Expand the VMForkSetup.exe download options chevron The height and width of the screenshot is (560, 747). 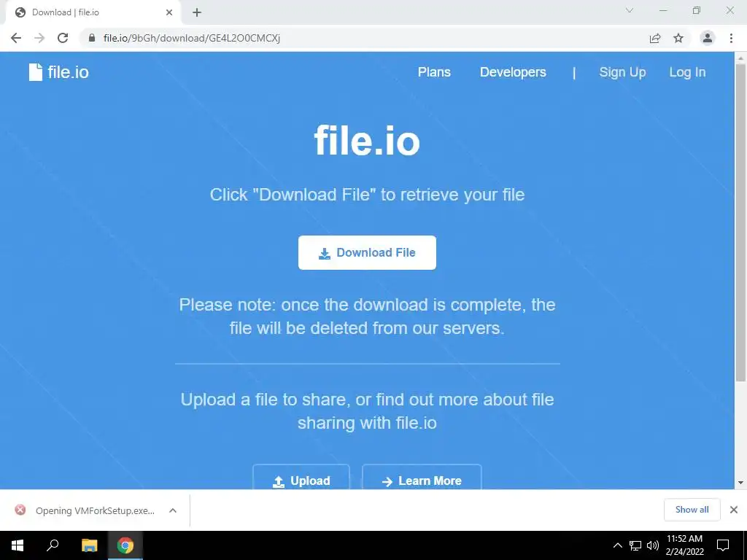[x=173, y=510]
